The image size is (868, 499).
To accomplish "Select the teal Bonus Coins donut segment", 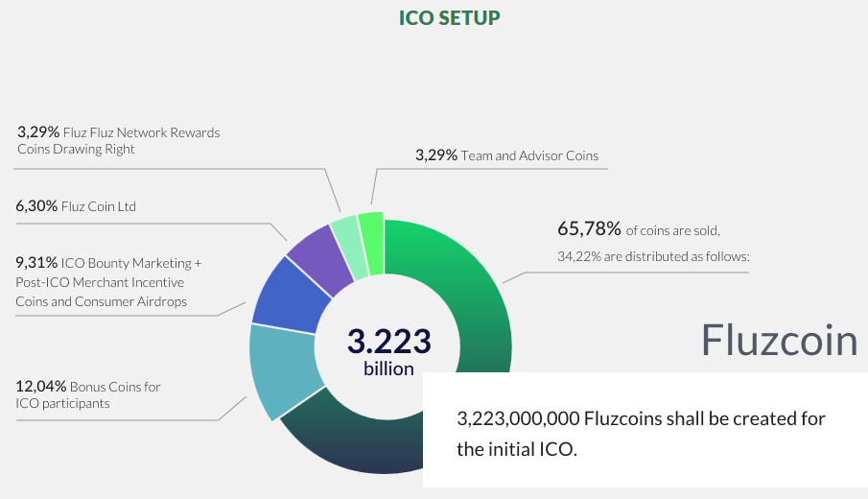I will tap(279, 369).
